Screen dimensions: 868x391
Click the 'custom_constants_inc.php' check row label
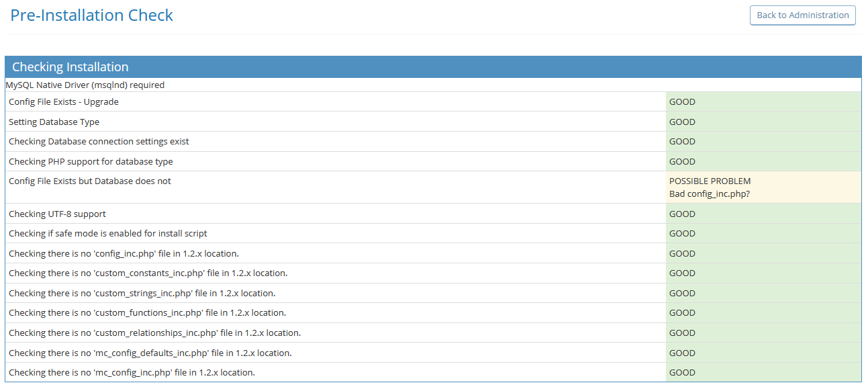148,273
